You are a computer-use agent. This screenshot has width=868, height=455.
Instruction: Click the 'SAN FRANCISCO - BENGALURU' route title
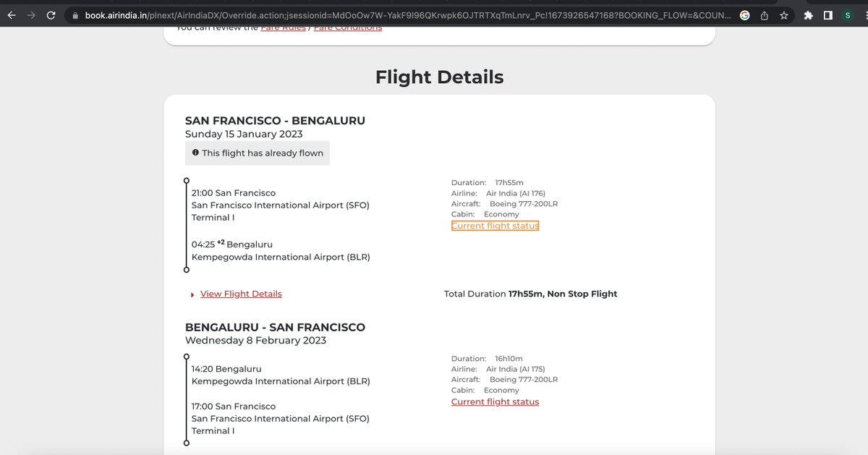[275, 121]
